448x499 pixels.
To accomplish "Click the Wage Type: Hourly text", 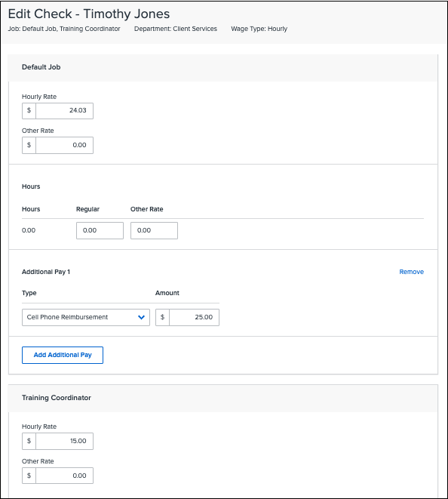I will tap(259, 29).
